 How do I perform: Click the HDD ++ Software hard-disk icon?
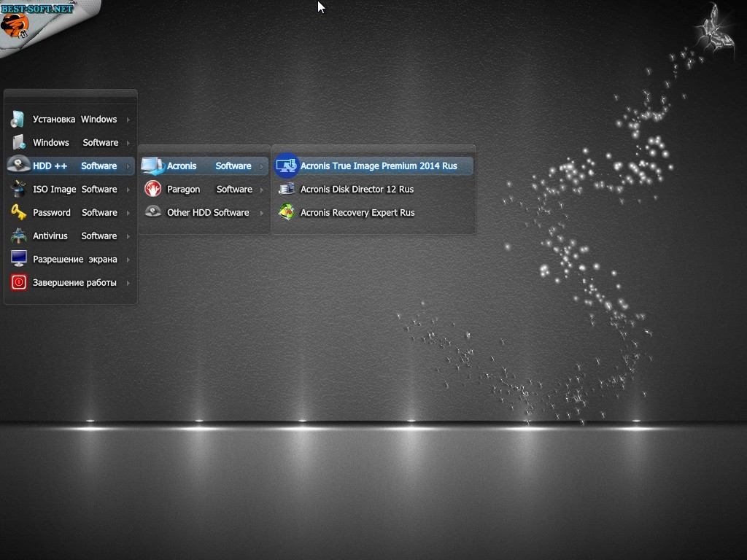coord(18,165)
